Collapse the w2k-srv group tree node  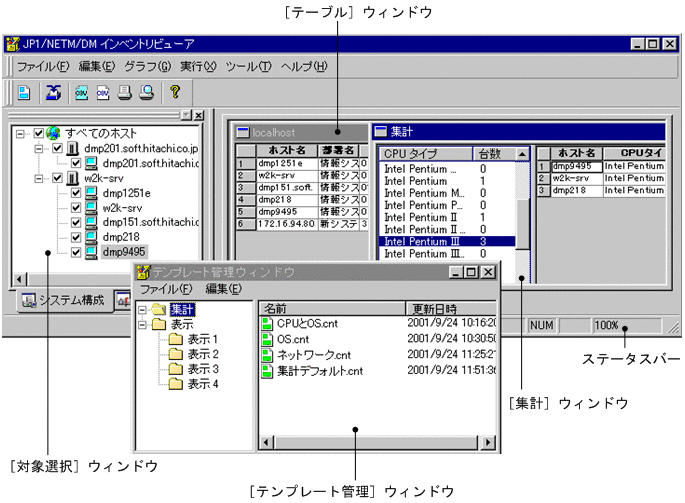[x=39, y=178]
